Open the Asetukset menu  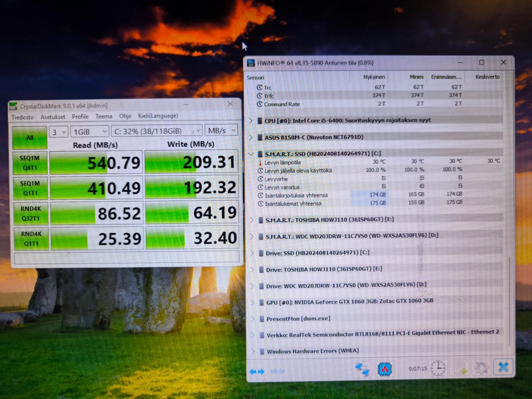(x=53, y=117)
